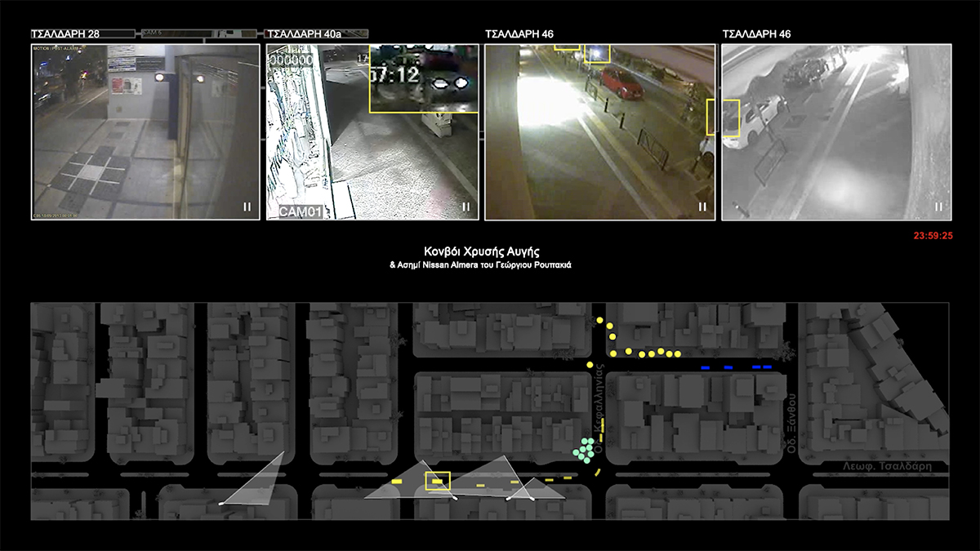Pause the ΤΣΑΛΔΑΡΗ 40a camera feed
This screenshot has height=551, width=980.
[x=465, y=207]
